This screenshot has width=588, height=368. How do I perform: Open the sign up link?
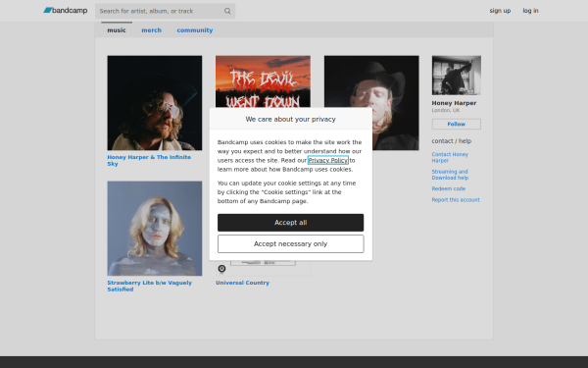(x=500, y=11)
